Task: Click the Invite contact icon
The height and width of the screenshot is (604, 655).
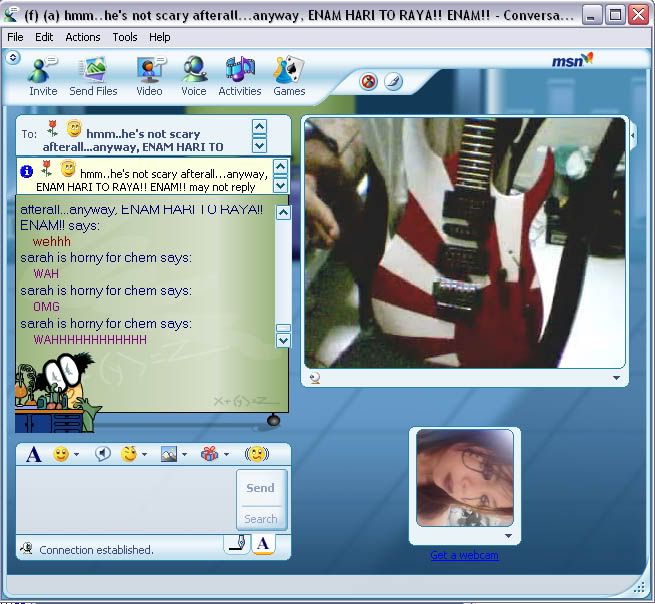Action: (43, 75)
